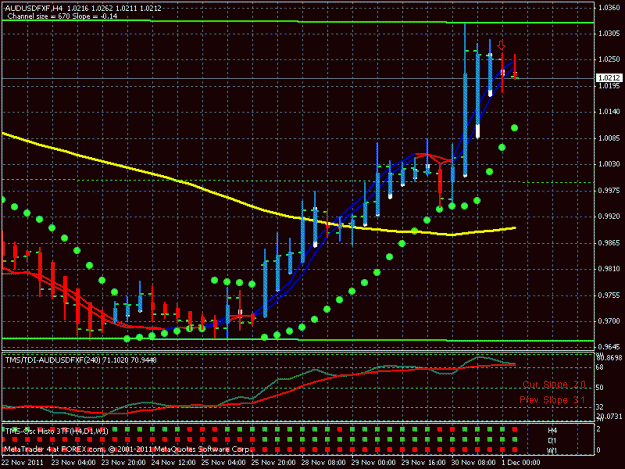Click the 0.9865 price axis label
Screen dimensions: 625x469
click(609, 243)
